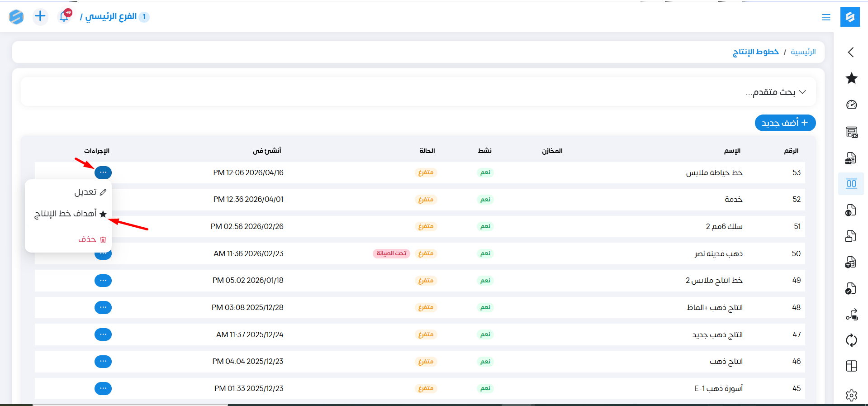
Task: Collapse sidebar using the back chevron
Action: pyautogui.click(x=851, y=52)
